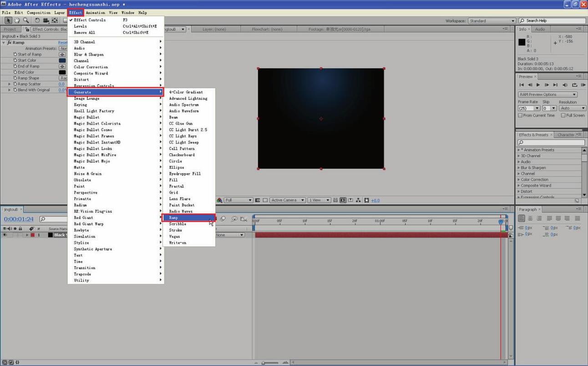Choose Lens Flare effect
This screenshot has width=588, height=366.
(x=180, y=199)
